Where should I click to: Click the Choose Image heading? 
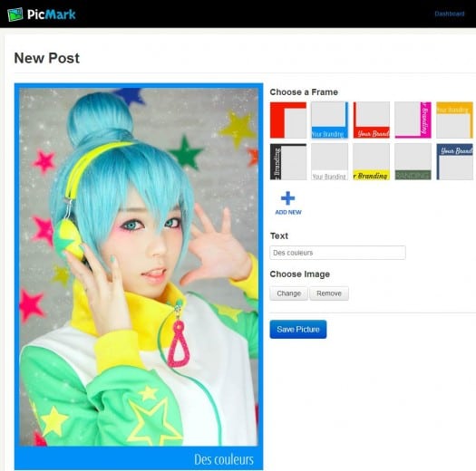299,274
